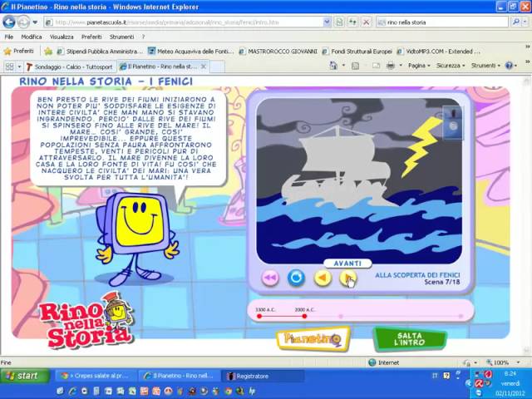Click the quick tabs grid icon
This screenshot has width=532, height=399.
point(9,66)
